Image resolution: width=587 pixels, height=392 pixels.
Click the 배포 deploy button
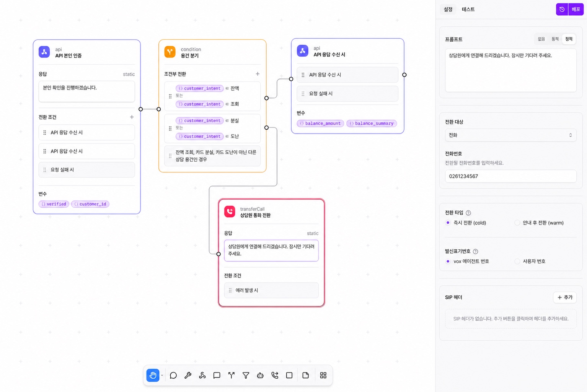pos(576,9)
